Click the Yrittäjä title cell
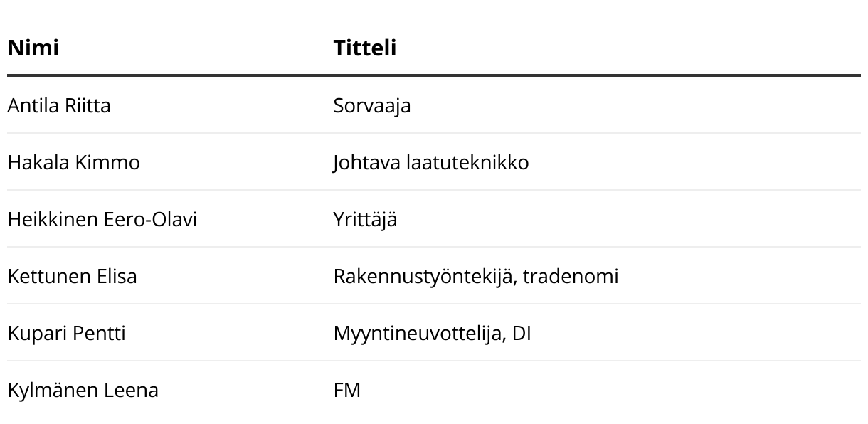 pyautogui.click(x=365, y=219)
